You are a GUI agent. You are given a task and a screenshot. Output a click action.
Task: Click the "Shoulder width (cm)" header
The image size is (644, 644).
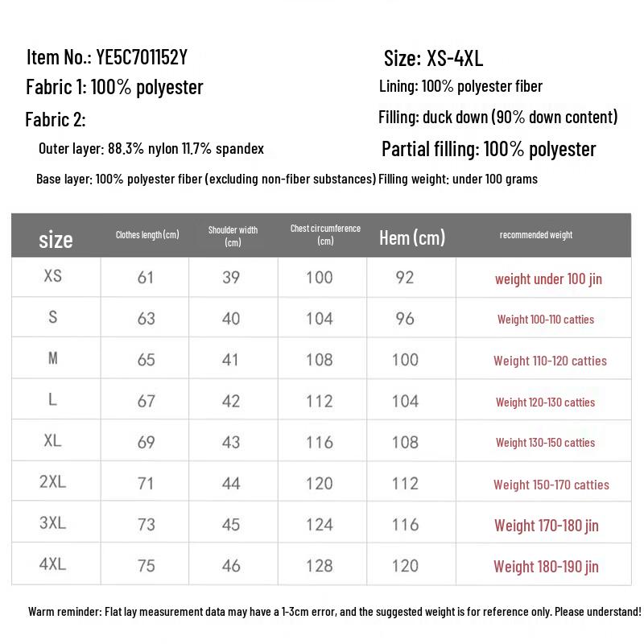(x=233, y=235)
